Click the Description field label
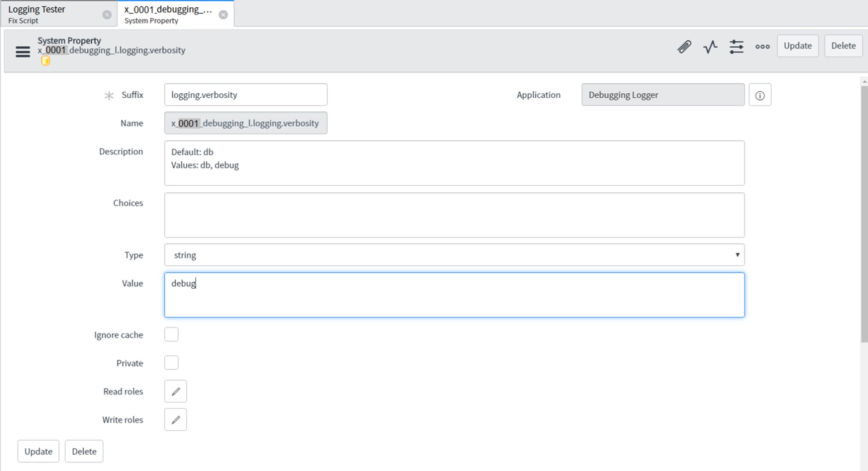This screenshot has width=868, height=471. [121, 152]
